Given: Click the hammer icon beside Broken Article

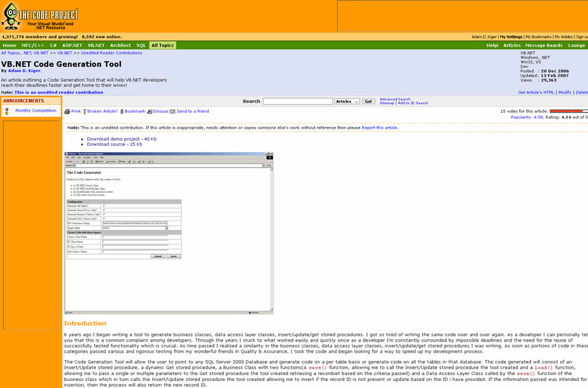Looking at the screenshot, I should click(84, 111).
